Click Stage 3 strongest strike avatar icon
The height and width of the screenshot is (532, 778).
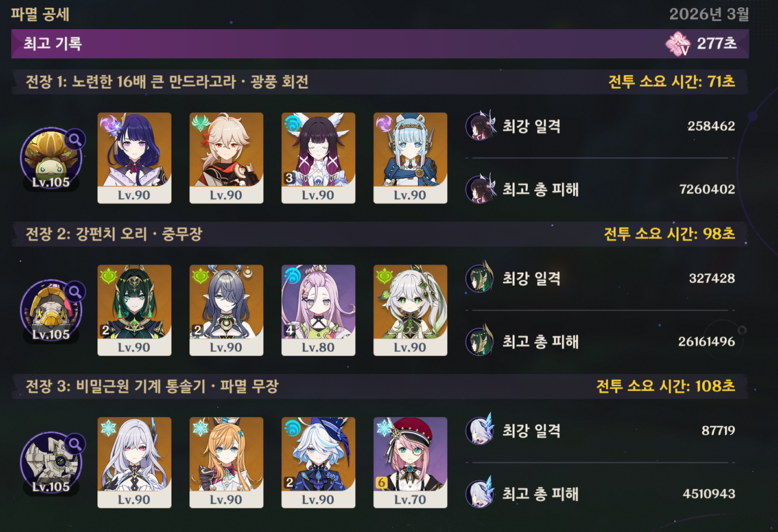click(480, 430)
